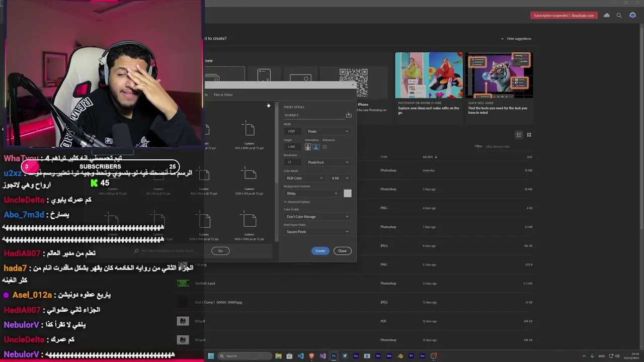Open the Untitled-2.psd recent file
The image size is (644, 362).
click(x=205, y=284)
